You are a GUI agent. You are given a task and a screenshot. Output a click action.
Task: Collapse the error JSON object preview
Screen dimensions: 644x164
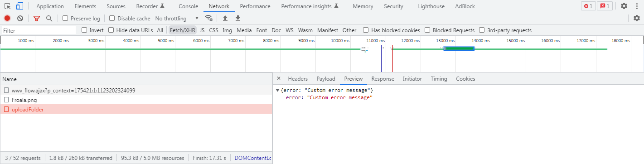(x=278, y=91)
